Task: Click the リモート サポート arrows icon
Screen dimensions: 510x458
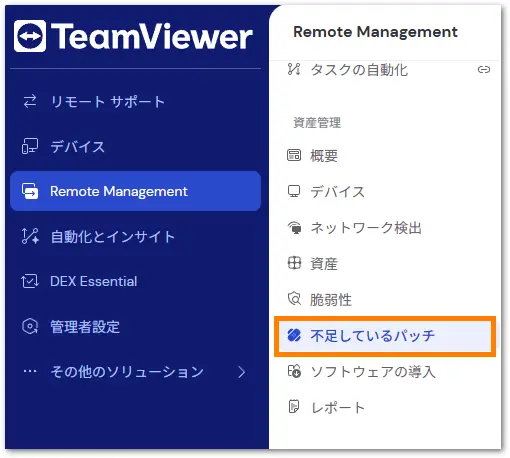Action: [x=30, y=101]
